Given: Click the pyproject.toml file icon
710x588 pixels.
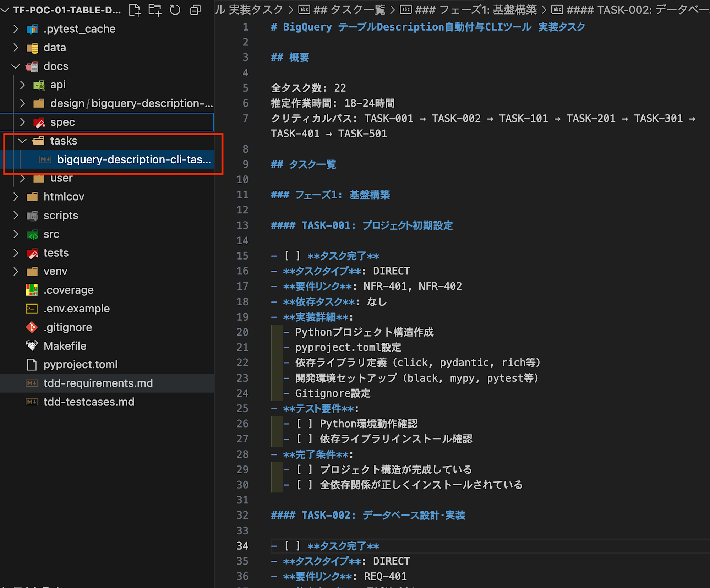Looking at the screenshot, I should (x=32, y=365).
